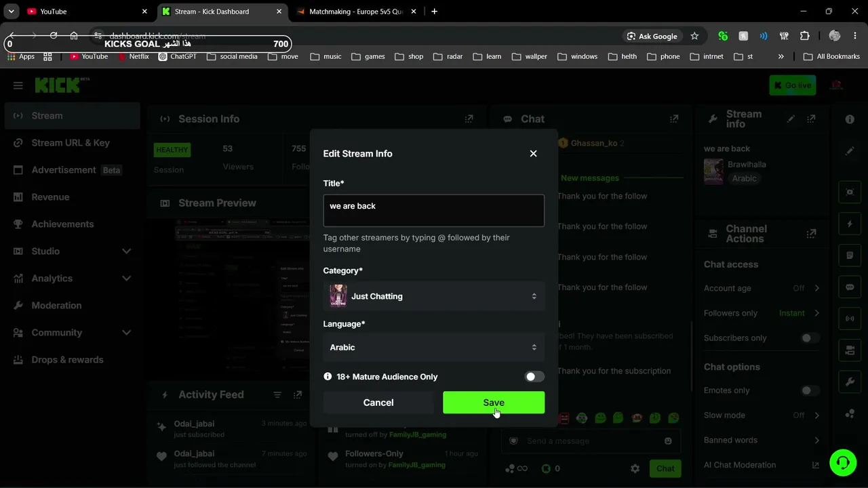
Task: Open Achievements in the sidebar
Action: click(x=72, y=224)
